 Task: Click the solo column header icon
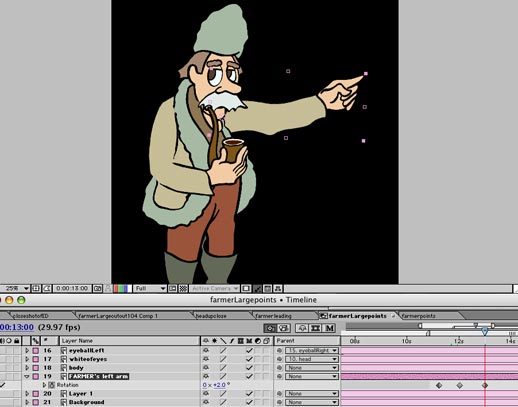click(9, 341)
